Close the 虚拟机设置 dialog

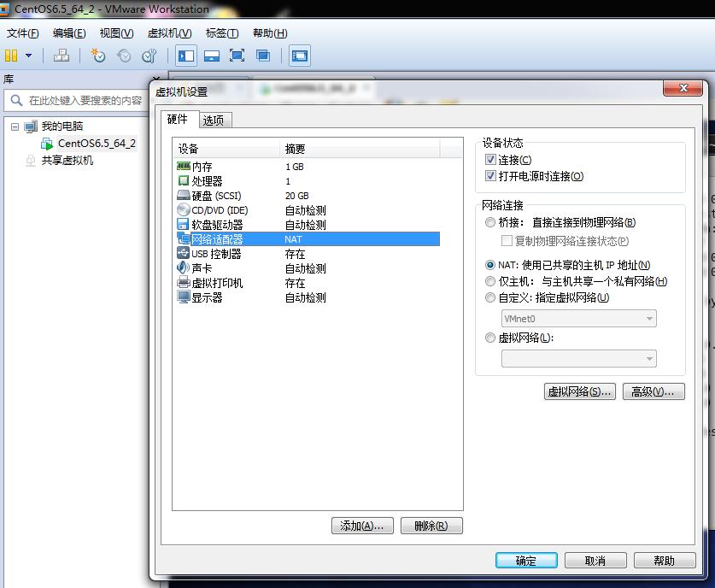coord(683,88)
